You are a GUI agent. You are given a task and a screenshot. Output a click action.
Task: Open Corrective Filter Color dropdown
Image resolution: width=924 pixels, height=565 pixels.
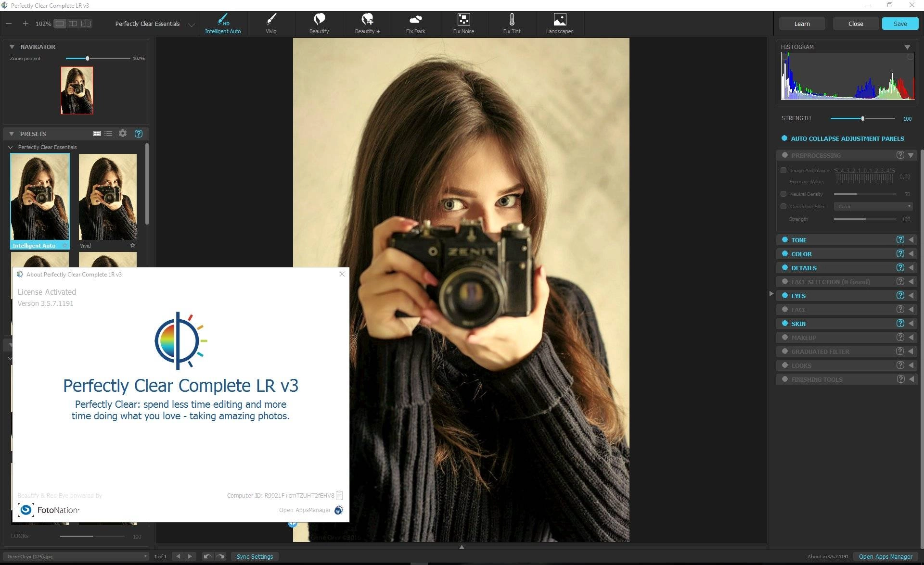(x=873, y=206)
